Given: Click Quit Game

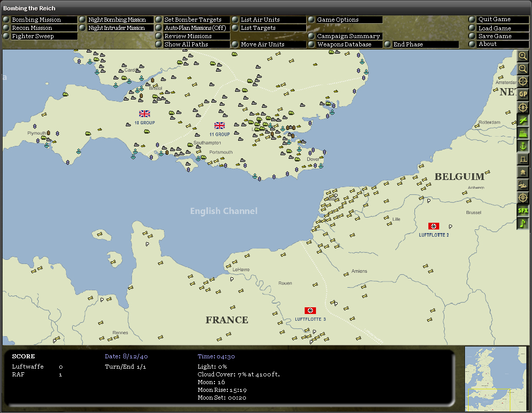Looking at the screenshot, I should [x=499, y=20].
